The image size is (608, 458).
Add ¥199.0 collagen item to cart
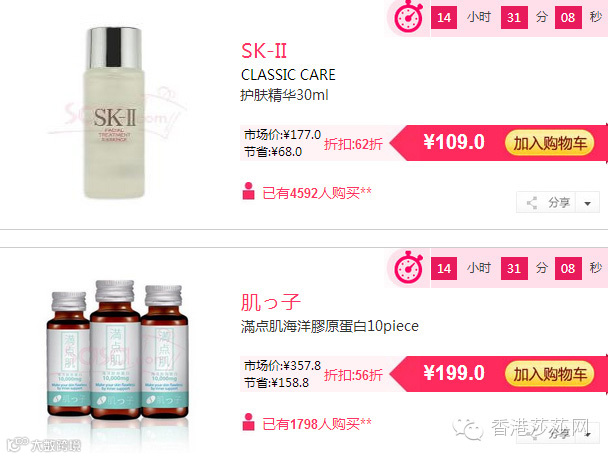tap(549, 374)
